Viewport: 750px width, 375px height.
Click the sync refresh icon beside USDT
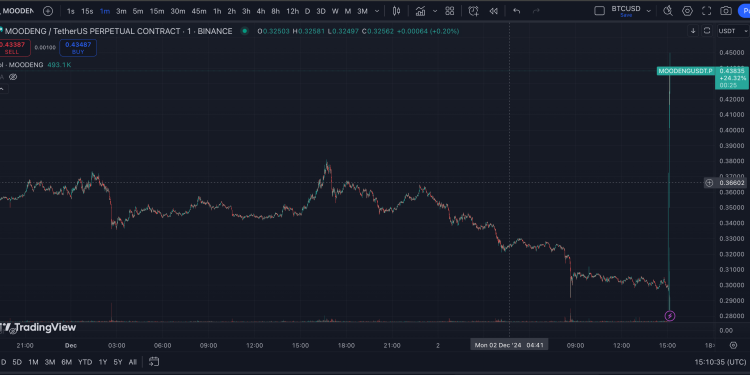click(x=707, y=31)
